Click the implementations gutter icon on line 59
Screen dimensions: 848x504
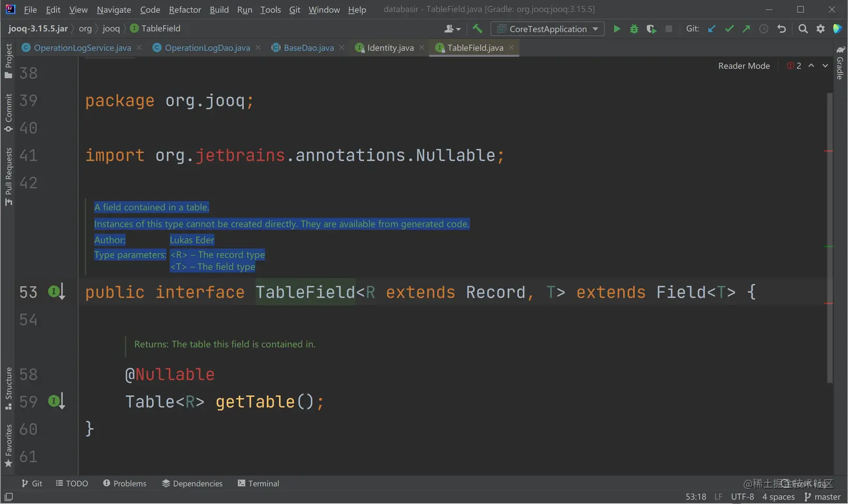56,401
